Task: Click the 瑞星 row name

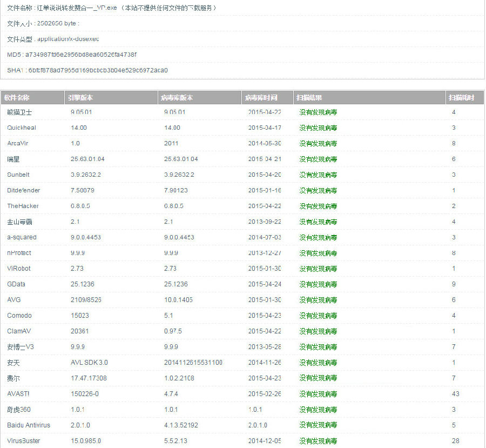Action: tap(13, 159)
